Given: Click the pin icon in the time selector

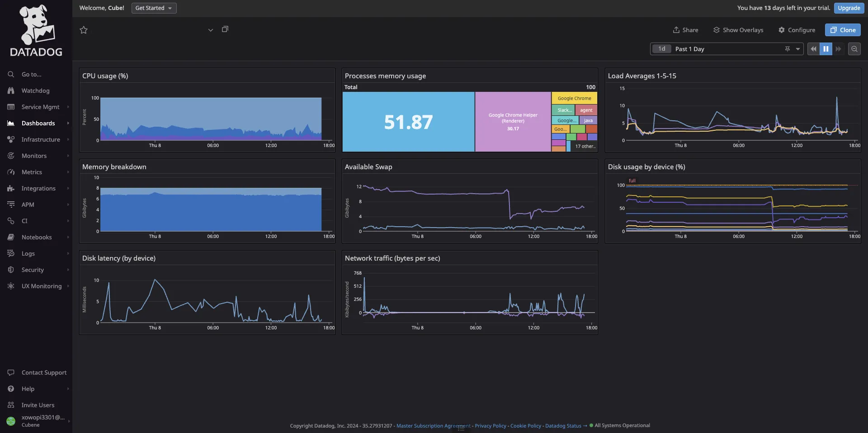Looking at the screenshot, I should click(787, 49).
